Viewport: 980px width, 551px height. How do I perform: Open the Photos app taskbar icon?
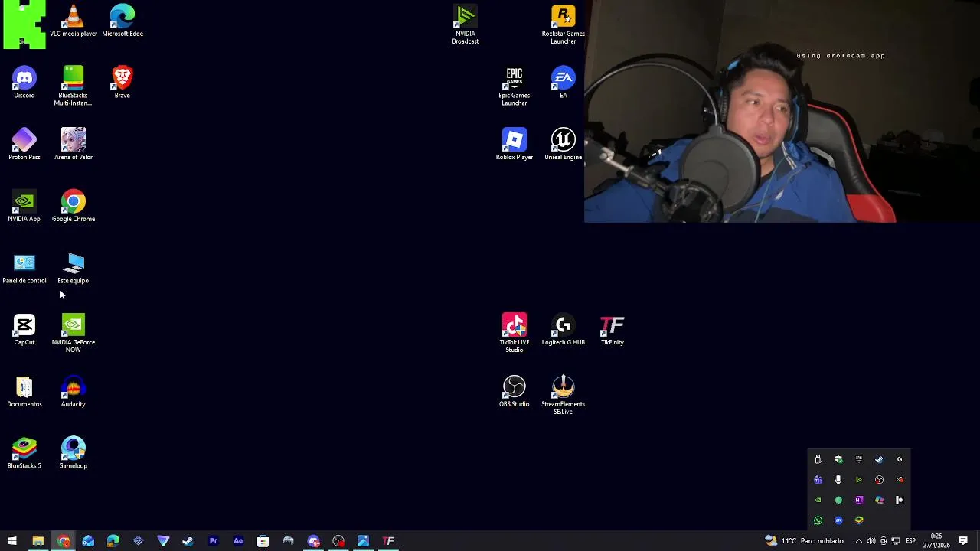coord(363,541)
